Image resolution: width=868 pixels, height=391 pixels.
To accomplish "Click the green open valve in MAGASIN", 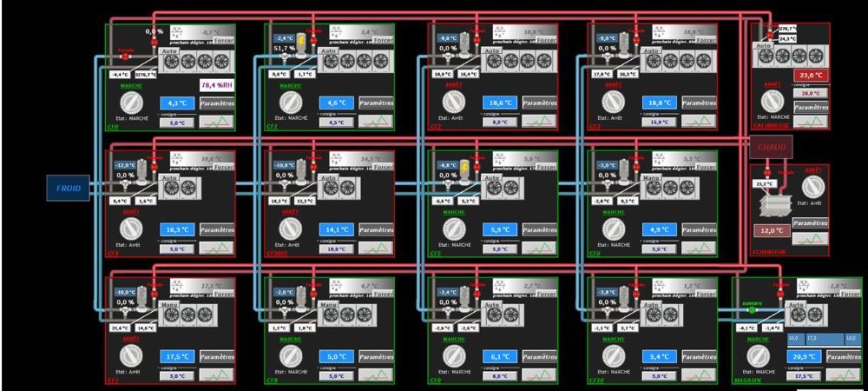I will [752, 308].
